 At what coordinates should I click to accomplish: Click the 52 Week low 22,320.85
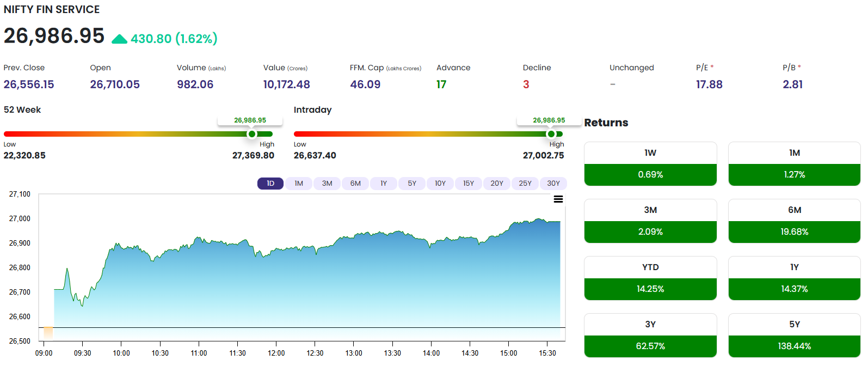coord(24,156)
